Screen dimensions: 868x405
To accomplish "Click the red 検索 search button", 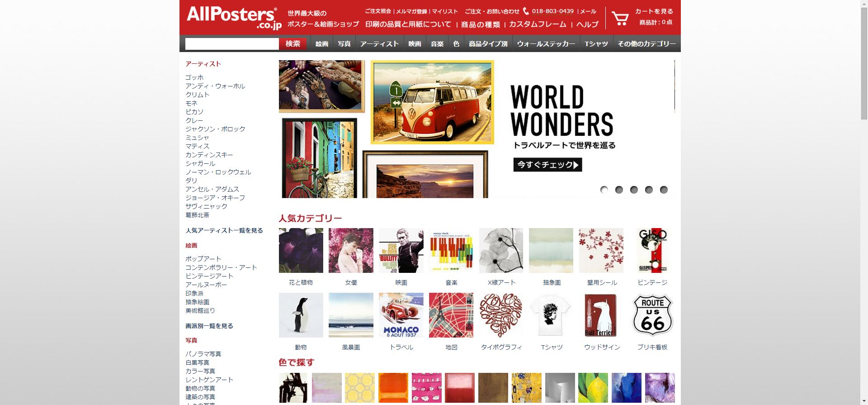I will coord(293,44).
